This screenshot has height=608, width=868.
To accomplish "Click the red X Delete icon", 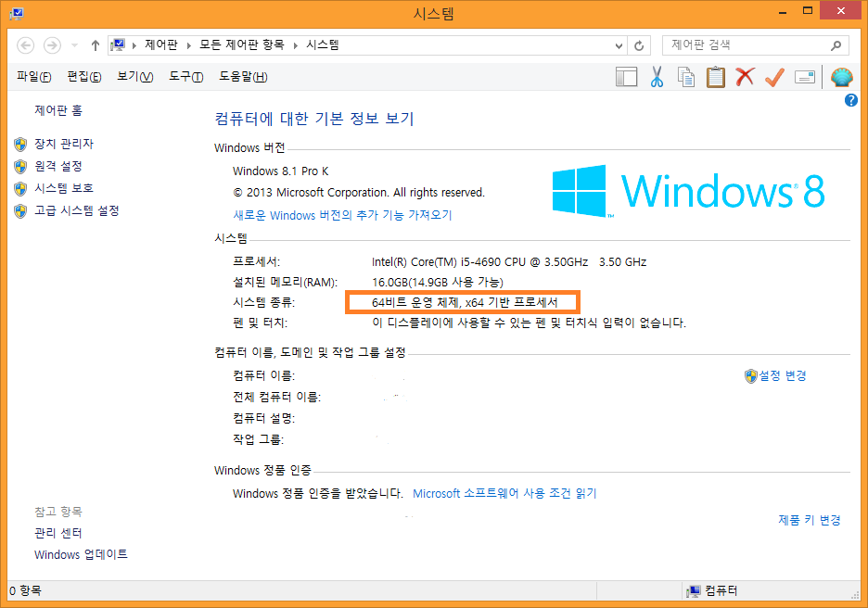I will tap(745, 76).
